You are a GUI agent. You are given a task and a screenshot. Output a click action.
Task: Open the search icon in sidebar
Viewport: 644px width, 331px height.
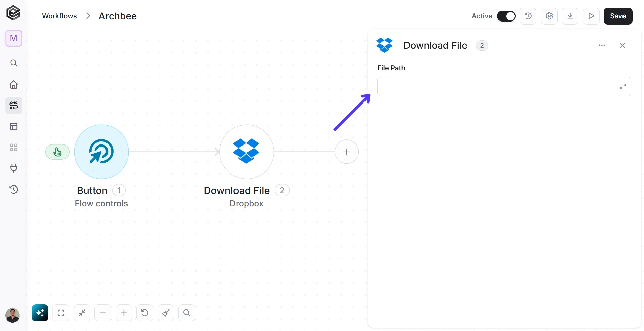click(x=14, y=63)
